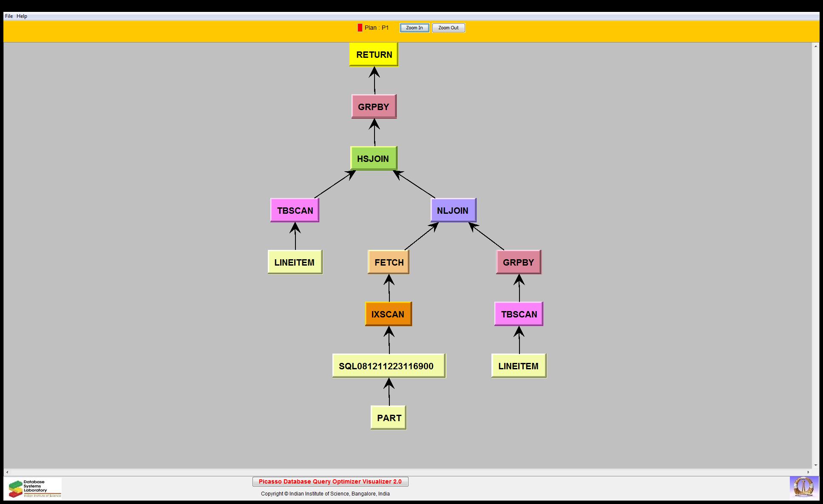The width and height of the screenshot is (823, 504).
Task: Click the red Plan P1 color swatch
Action: (x=360, y=28)
